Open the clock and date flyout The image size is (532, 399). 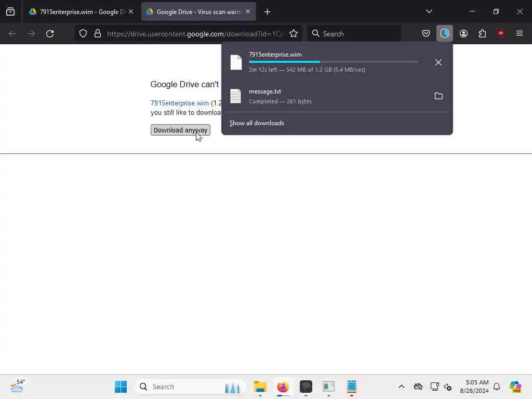click(x=474, y=387)
